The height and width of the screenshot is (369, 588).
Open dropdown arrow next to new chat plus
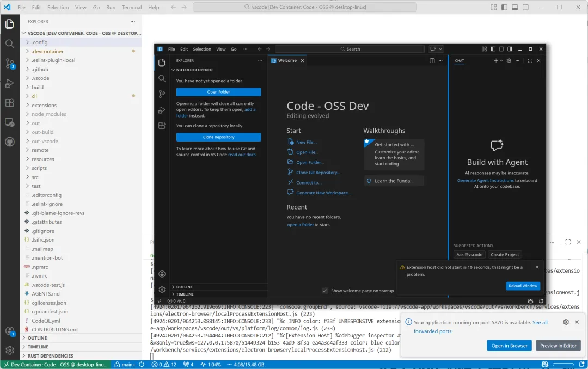click(x=501, y=61)
